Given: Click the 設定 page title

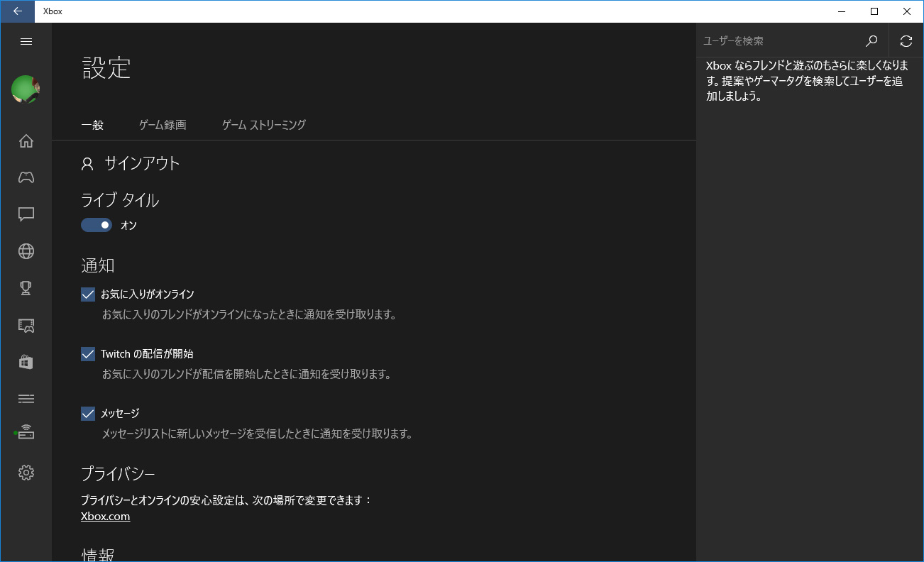Looking at the screenshot, I should pos(106,67).
